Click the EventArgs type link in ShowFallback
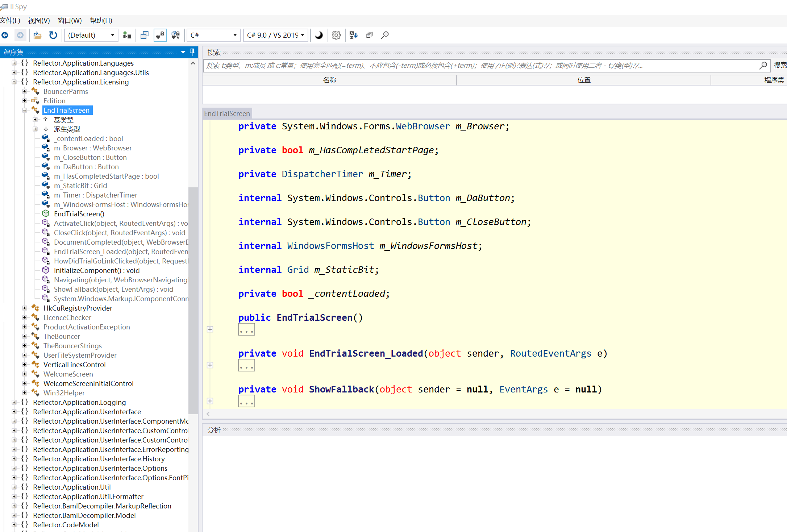Image resolution: width=787 pixels, height=532 pixels. (x=524, y=390)
